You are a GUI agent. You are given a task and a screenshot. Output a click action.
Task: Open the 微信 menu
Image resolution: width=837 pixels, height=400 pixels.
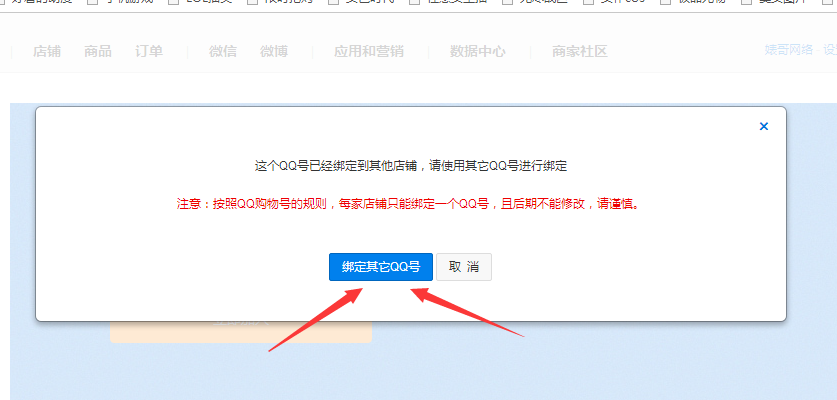pos(223,52)
